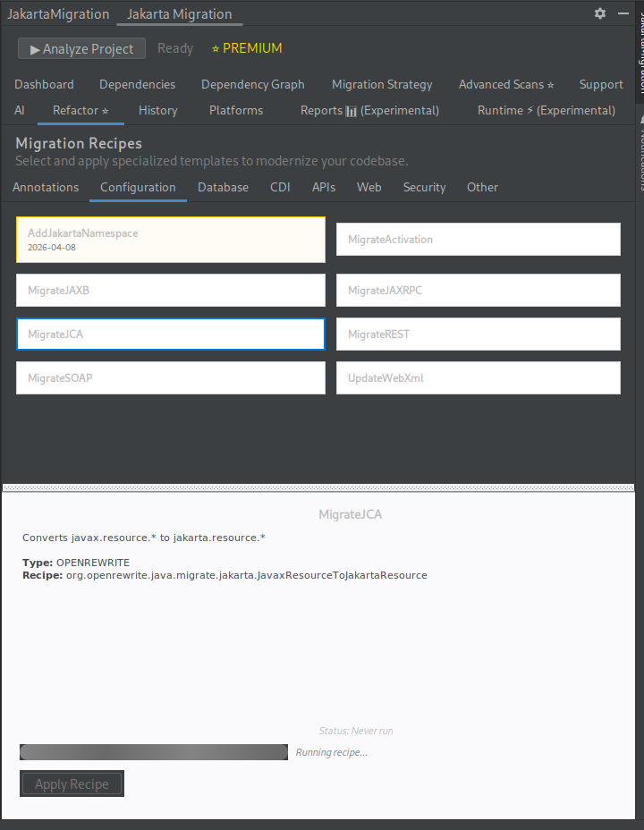Open the AI tab

20,110
